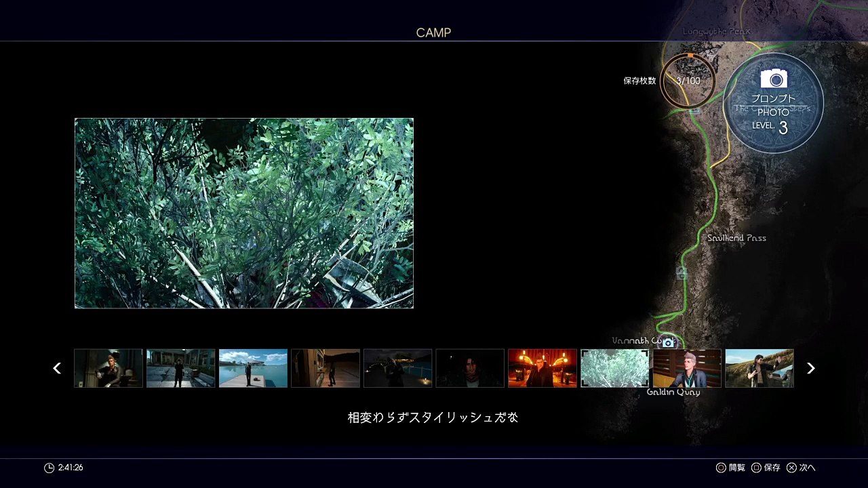Click the left arrow to browse previous photos
This screenshot has height=488, width=868.
click(57, 368)
